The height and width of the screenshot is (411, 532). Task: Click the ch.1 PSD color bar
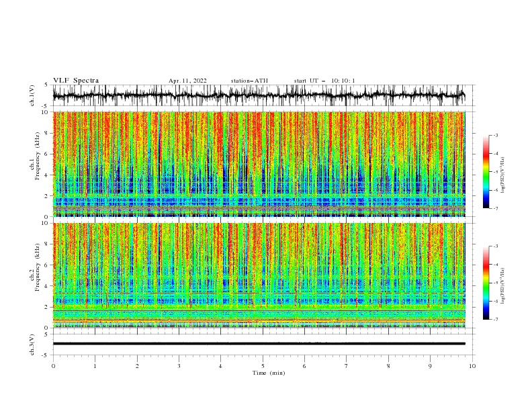coord(486,171)
